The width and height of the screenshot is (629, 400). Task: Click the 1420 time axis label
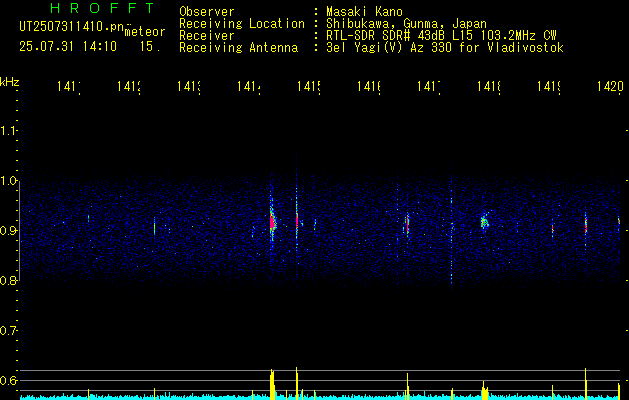[610, 86]
